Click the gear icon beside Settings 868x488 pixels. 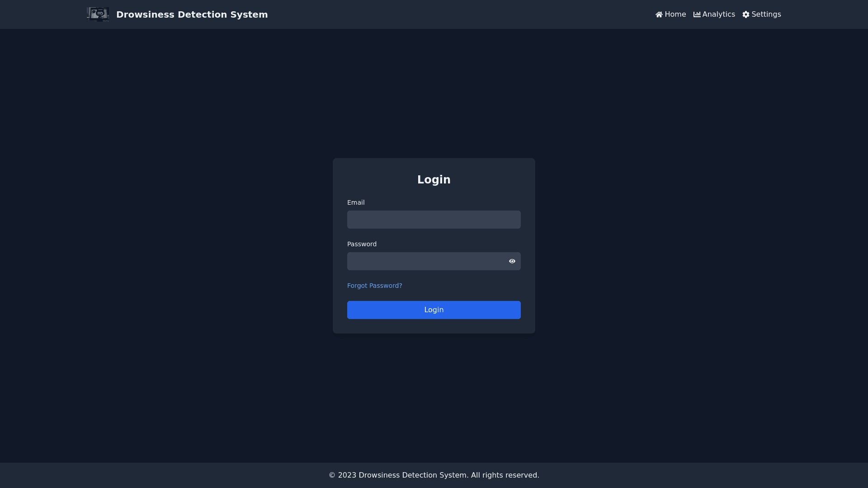pos(746,14)
